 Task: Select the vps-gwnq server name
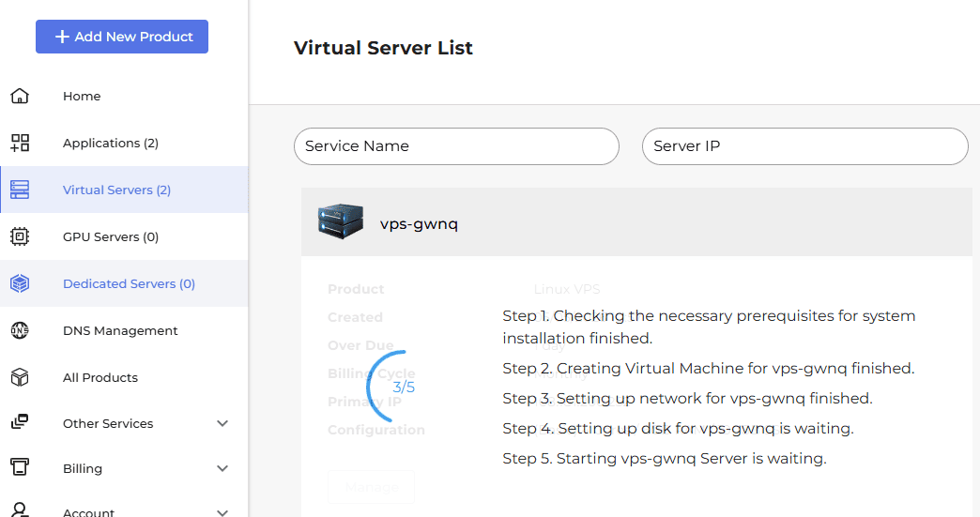pos(419,223)
